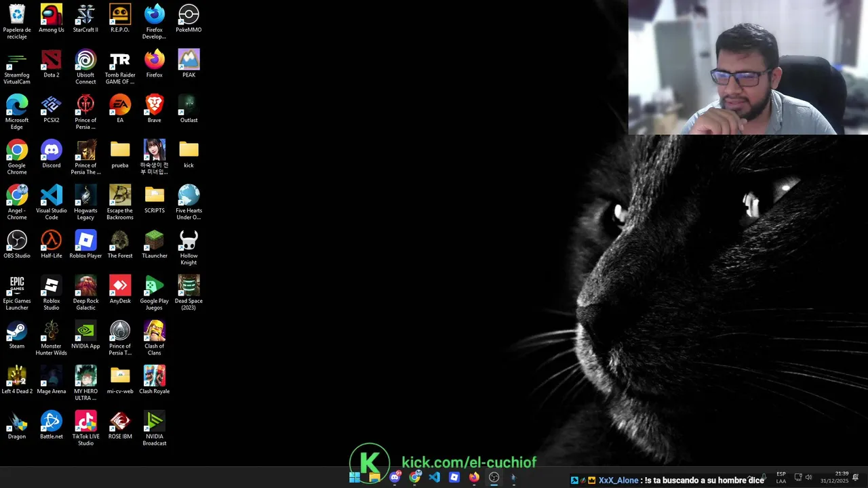
Task: Select the NVIDIA Broadcast desktop icon
Action: pos(155,428)
